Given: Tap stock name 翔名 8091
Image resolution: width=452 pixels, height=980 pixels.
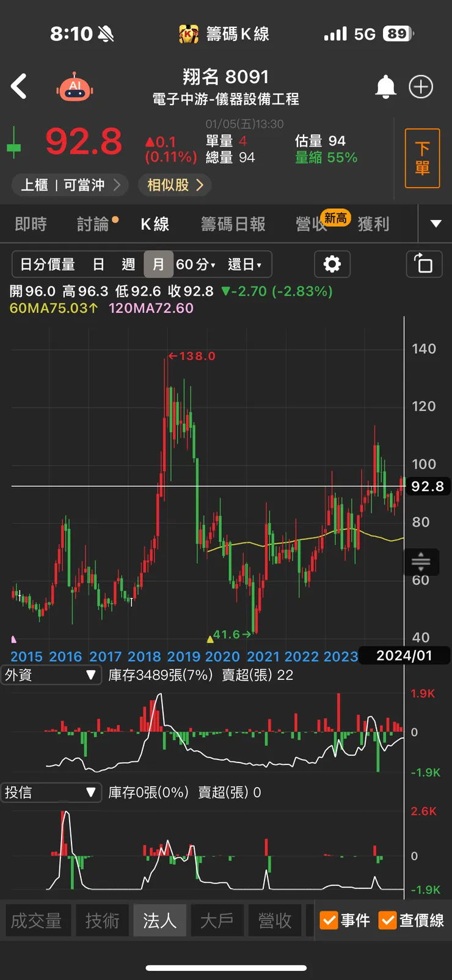Looking at the screenshot, I should pos(226,76).
